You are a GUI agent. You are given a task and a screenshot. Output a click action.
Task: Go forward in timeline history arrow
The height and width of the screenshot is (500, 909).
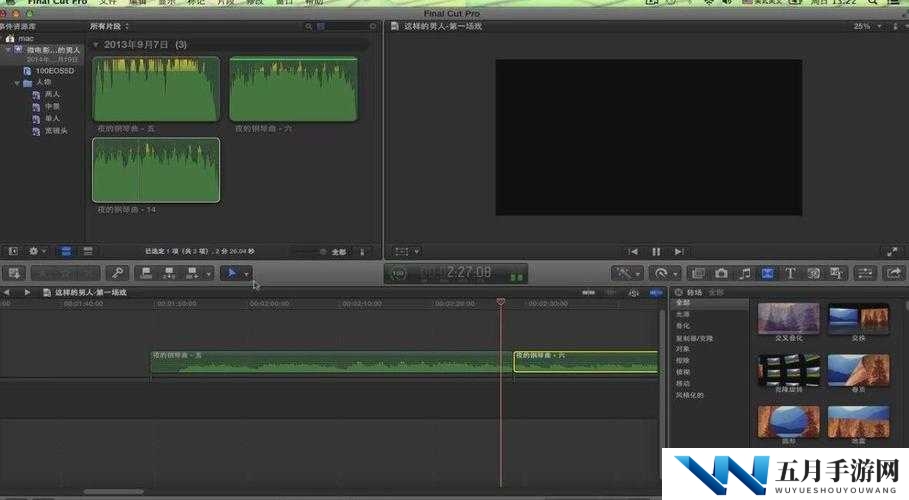[x=27, y=292]
